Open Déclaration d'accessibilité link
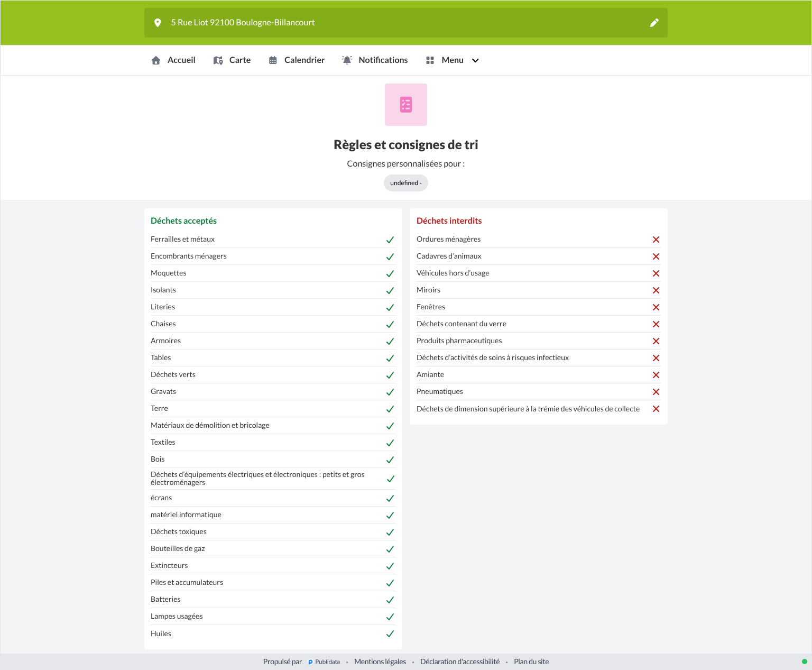The height and width of the screenshot is (670, 812). [x=460, y=662]
